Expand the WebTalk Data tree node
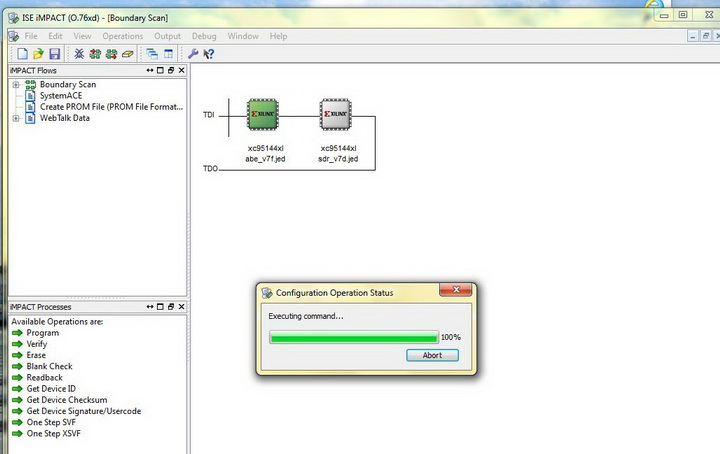 pyautogui.click(x=16, y=118)
